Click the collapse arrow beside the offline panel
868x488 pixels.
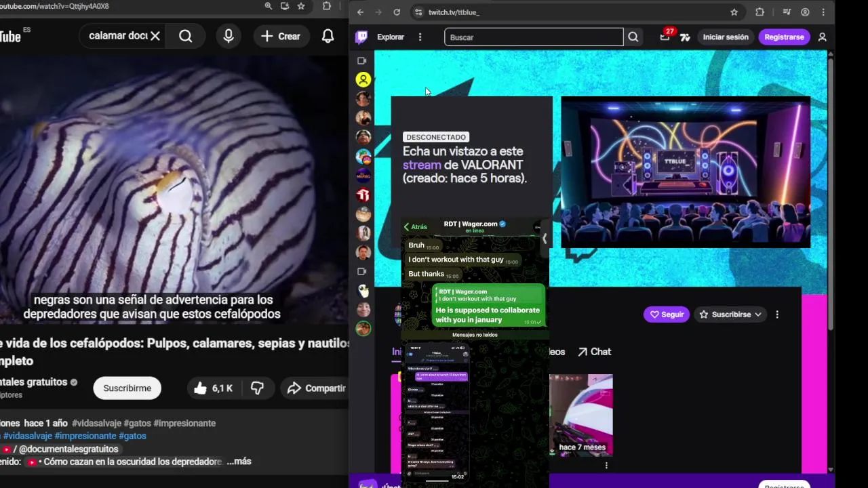point(545,239)
